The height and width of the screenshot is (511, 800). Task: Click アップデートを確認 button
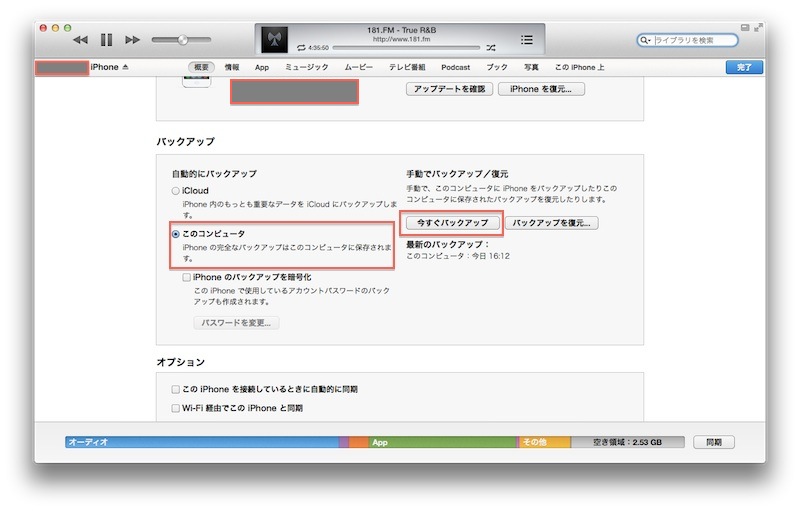(449, 89)
